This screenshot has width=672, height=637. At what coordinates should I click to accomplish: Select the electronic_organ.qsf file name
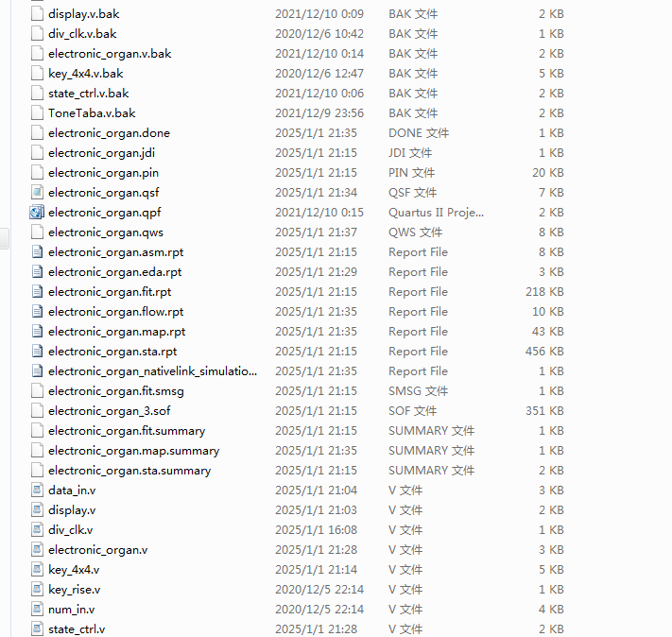pos(104,193)
